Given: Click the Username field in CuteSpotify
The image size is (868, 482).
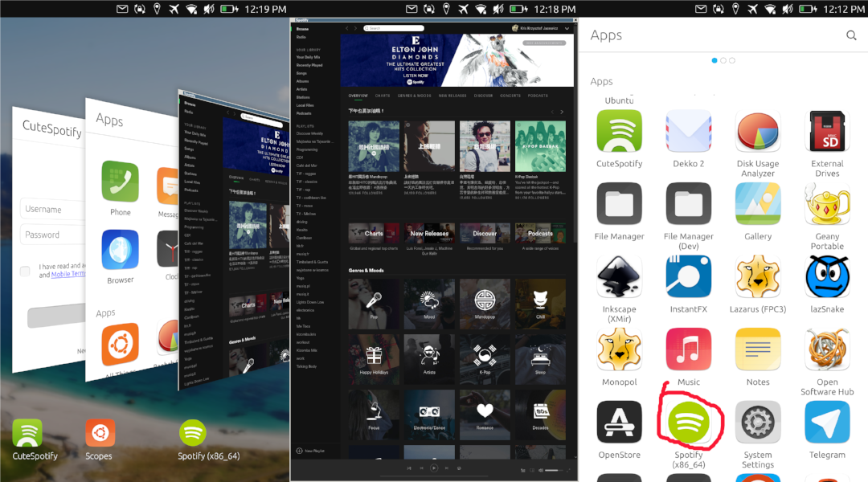Looking at the screenshot, I should [x=53, y=209].
